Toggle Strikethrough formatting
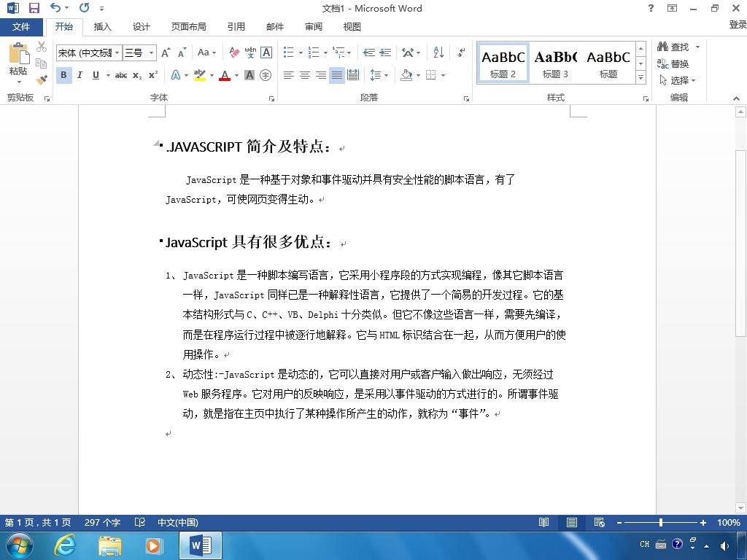 pyautogui.click(x=121, y=75)
